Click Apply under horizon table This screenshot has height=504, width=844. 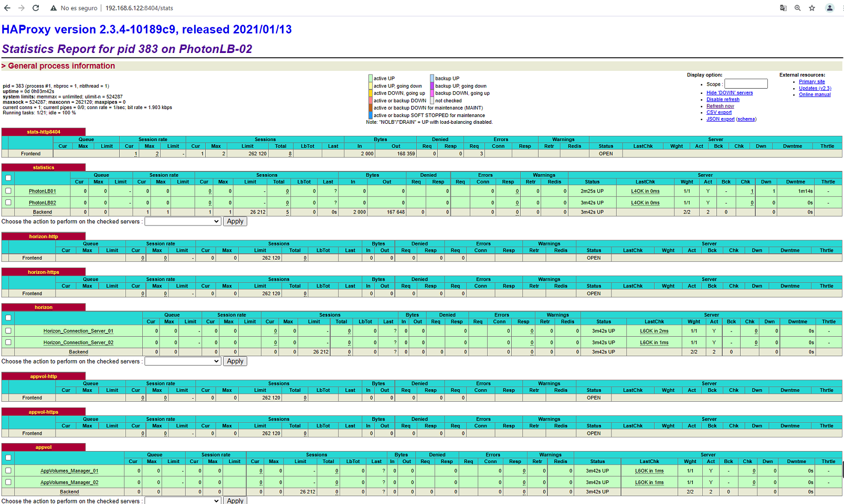(235, 361)
